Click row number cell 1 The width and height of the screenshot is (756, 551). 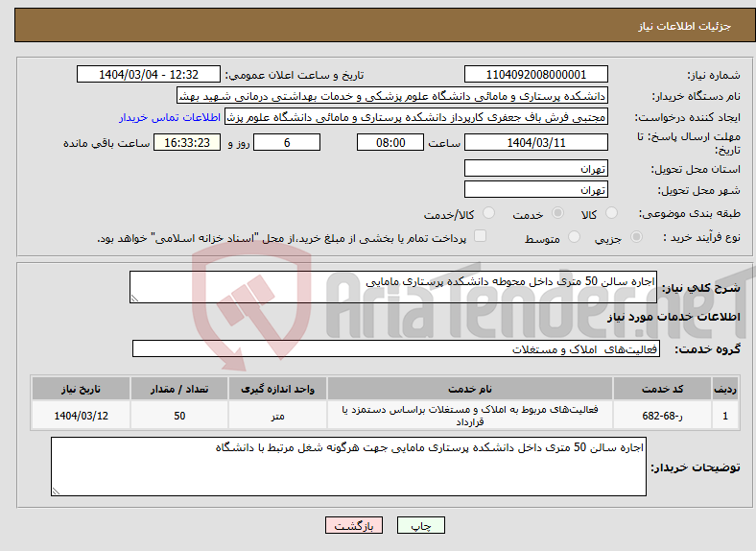point(725,416)
